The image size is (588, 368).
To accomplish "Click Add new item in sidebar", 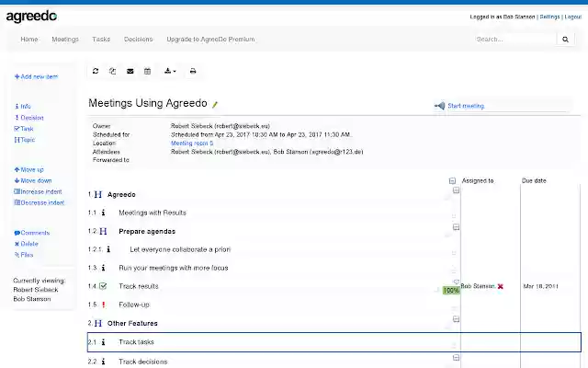I will [36, 76].
